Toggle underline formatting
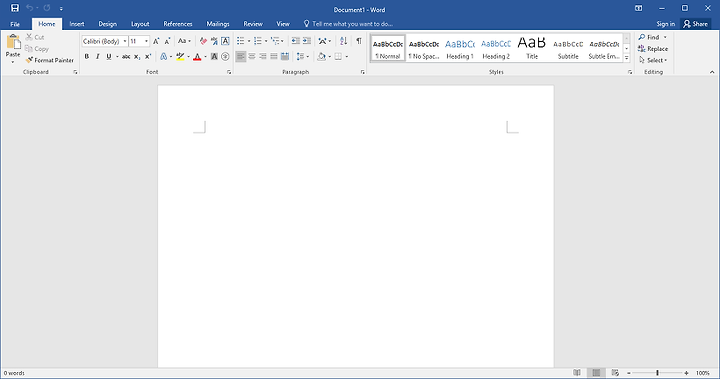 tap(109, 57)
